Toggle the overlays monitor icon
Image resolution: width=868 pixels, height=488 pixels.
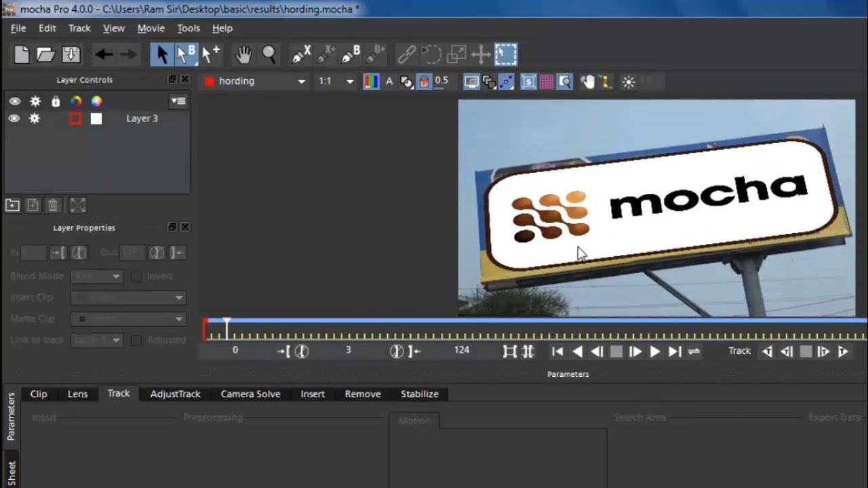click(471, 82)
